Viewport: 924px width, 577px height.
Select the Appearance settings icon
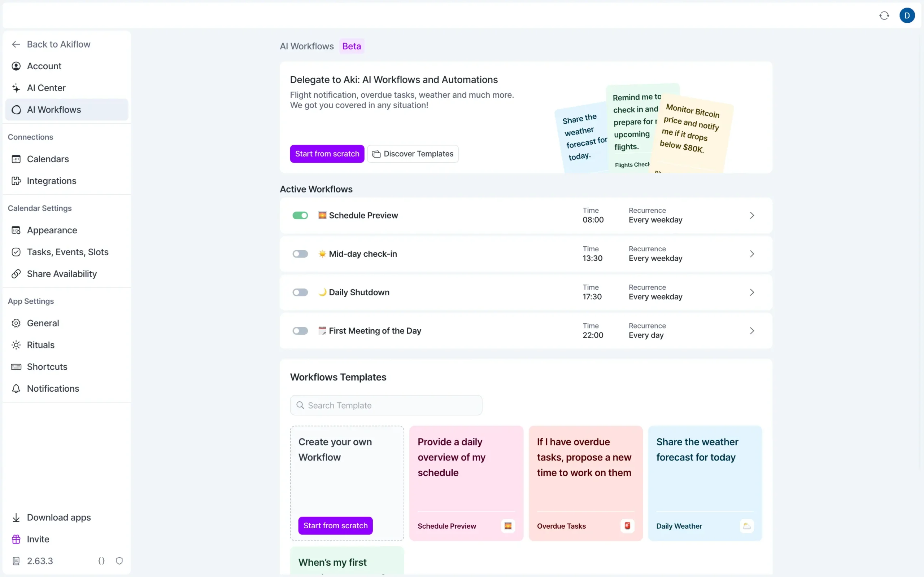(x=16, y=230)
